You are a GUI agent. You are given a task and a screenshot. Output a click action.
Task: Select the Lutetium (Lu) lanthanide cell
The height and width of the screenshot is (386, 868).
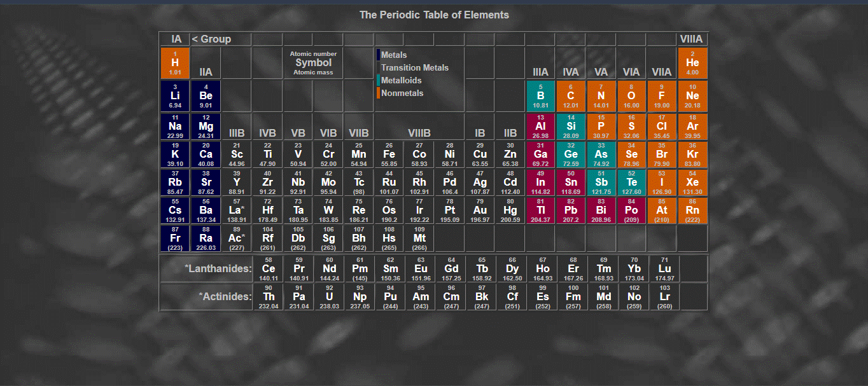click(x=664, y=269)
